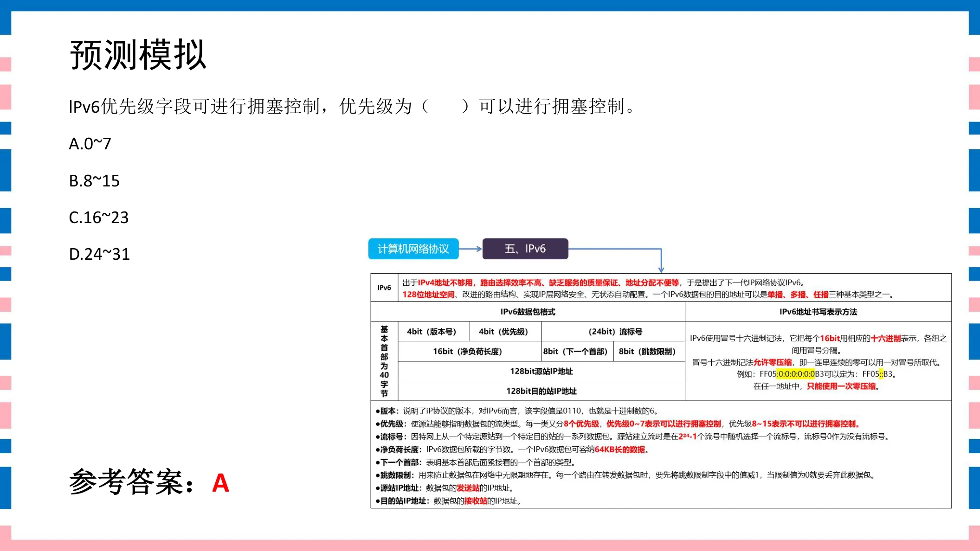The height and width of the screenshot is (551, 980).
Task: Click the 版本 bullet description line
Action: [x=517, y=411]
